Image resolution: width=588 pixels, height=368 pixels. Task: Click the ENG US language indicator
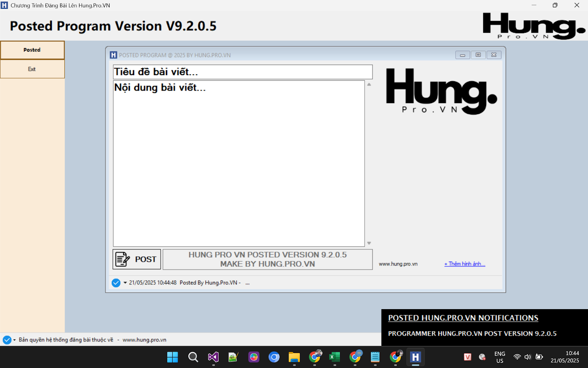click(499, 357)
